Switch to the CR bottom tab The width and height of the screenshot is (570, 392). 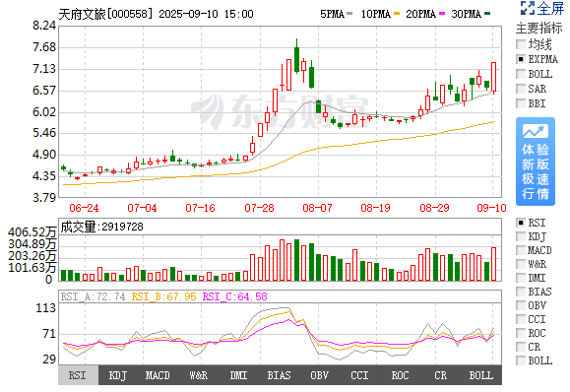tap(441, 375)
